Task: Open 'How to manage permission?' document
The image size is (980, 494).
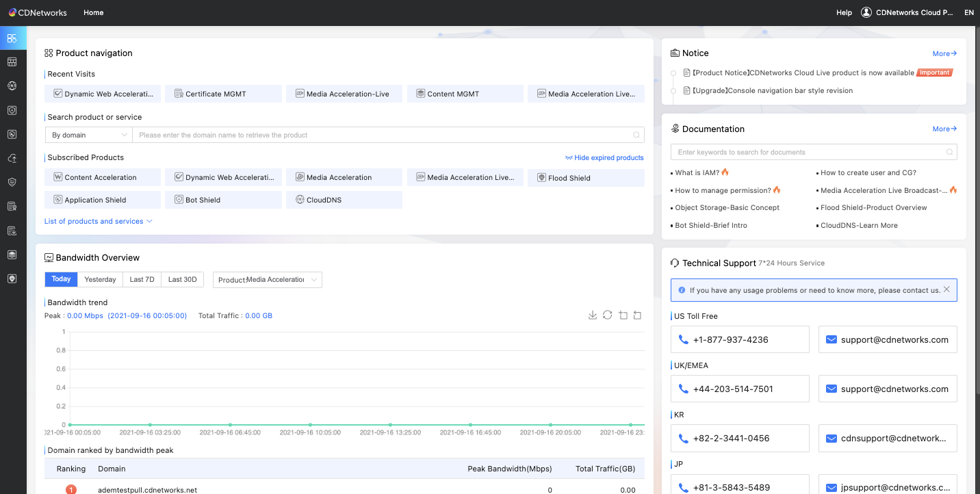Action: (723, 190)
